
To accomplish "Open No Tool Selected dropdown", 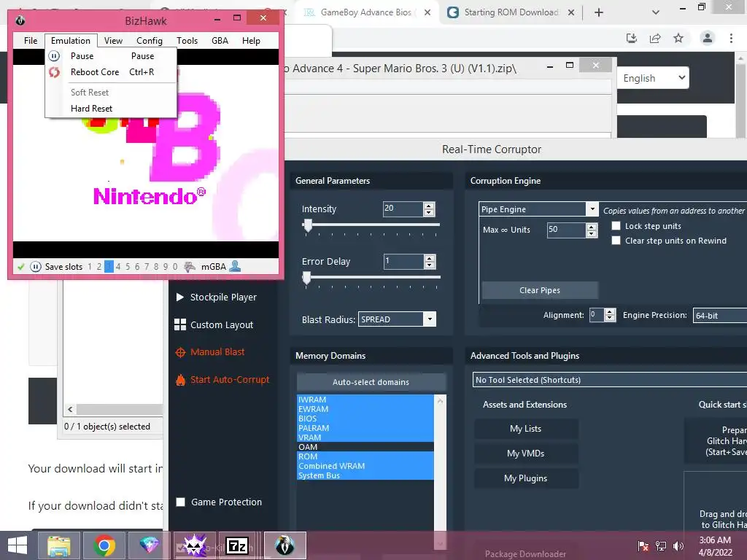I will (610, 379).
